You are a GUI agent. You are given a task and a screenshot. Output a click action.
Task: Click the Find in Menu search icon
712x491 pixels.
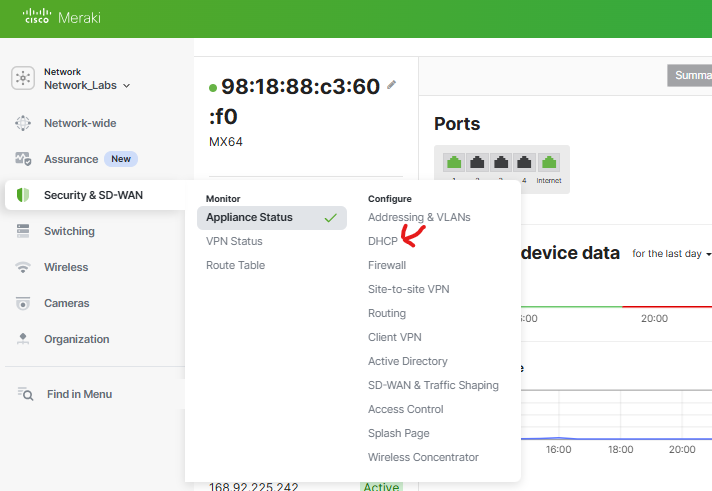pyautogui.click(x=25, y=394)
